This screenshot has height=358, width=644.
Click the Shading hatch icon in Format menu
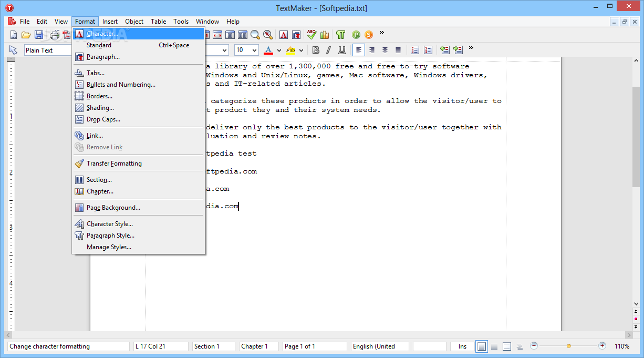79,108
